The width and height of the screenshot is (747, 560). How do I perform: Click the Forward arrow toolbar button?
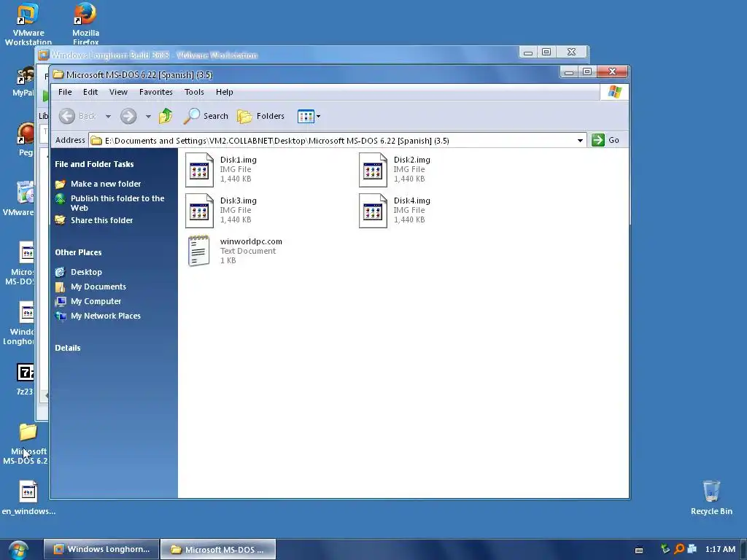point(128,116)
